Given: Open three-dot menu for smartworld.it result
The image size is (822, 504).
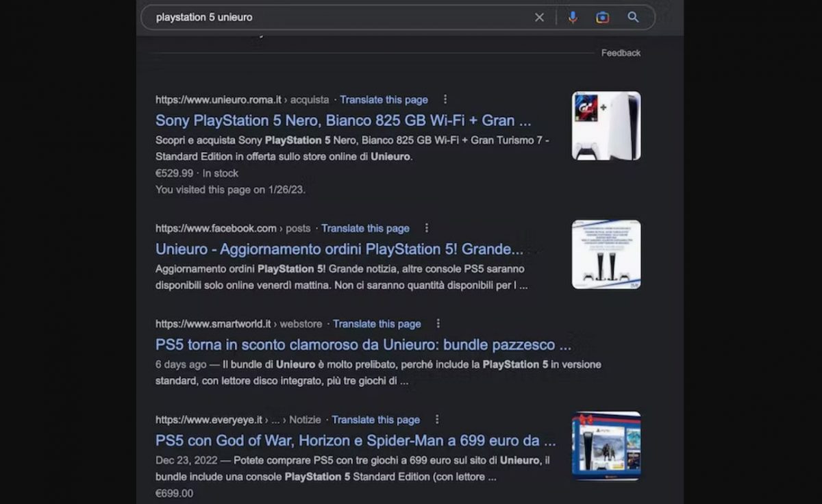Looking at the screenshot, I should coord(438,324).
